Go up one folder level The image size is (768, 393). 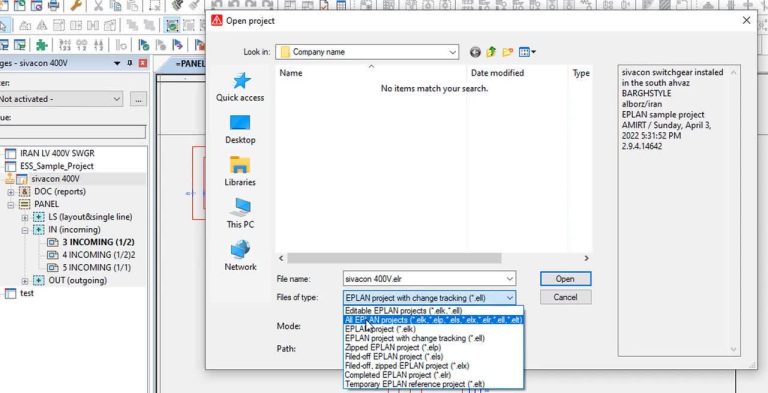point(491,52)
